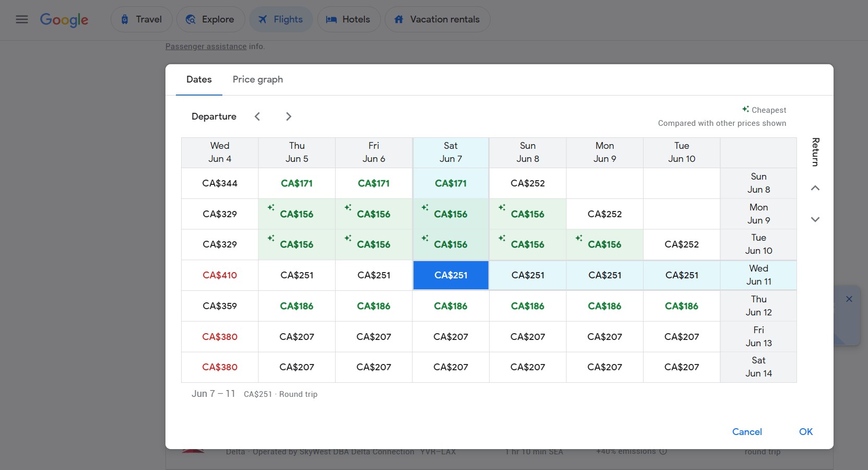Click the Vacation rentals house icon
Viewport: 868px width, 470px height.
click(x=398, y=19)
